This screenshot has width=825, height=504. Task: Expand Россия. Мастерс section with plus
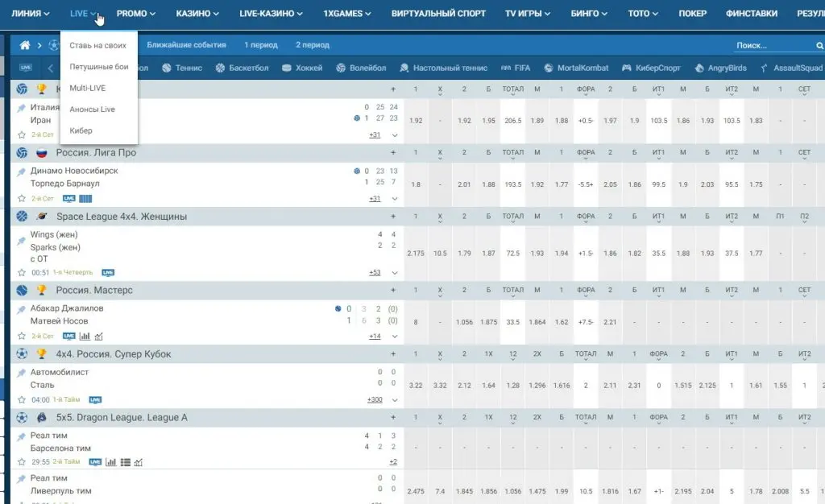coord(393,290)
